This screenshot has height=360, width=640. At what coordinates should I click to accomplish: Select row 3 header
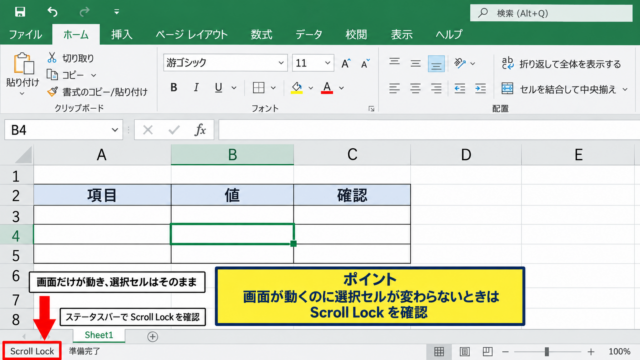(x=16, y=216)
